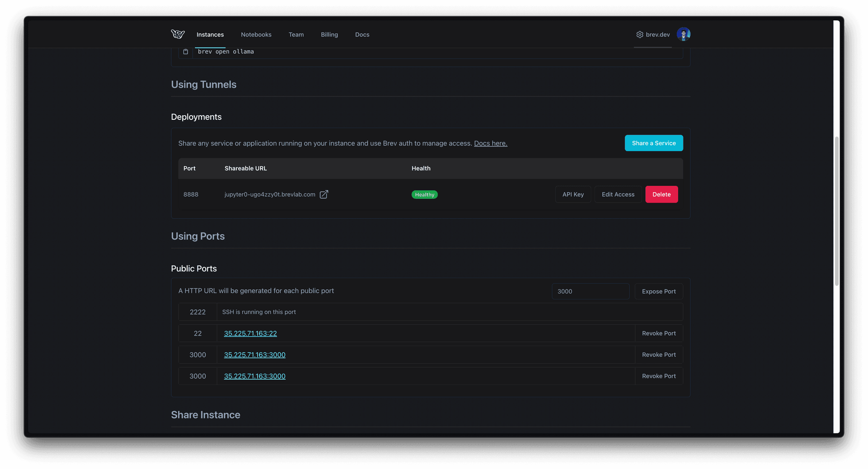
Task: Select the Instances tab
Action: [x=210, y=35]
